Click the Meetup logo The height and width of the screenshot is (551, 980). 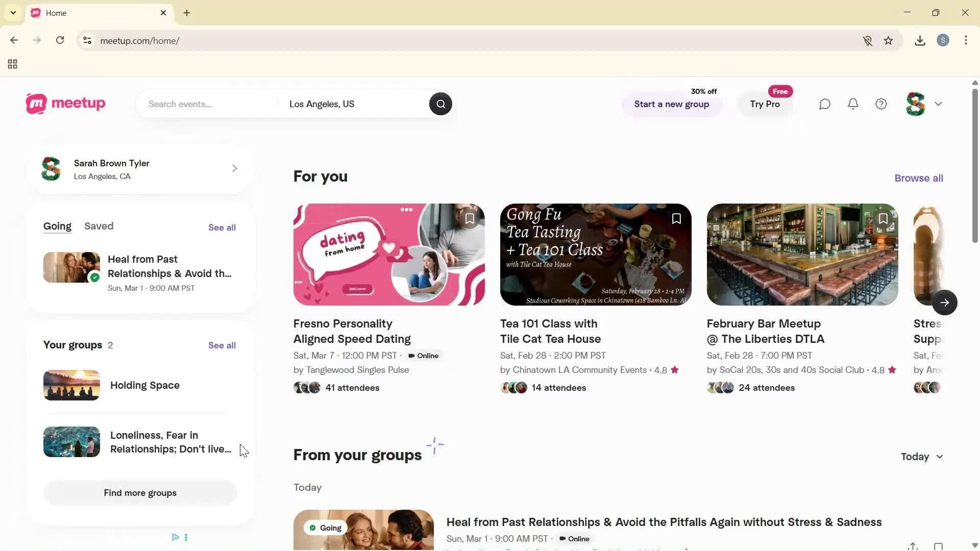65,104
